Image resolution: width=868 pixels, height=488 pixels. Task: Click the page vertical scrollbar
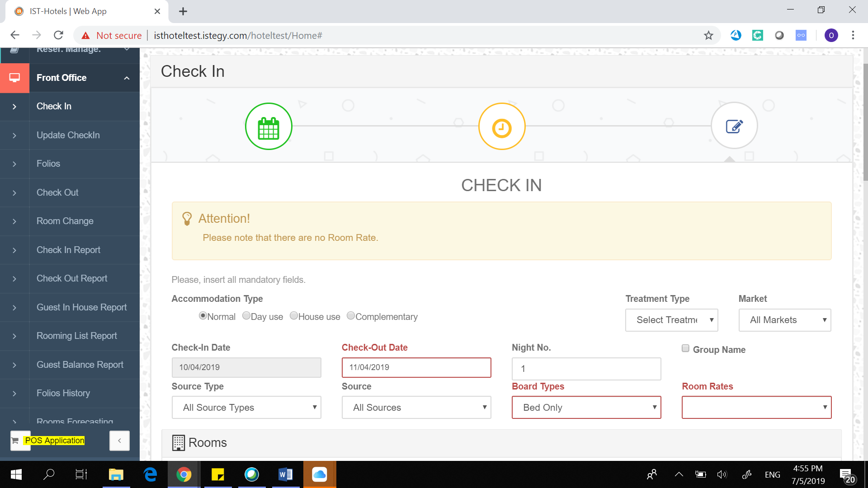pyautogui.click(x=865, y=122)
